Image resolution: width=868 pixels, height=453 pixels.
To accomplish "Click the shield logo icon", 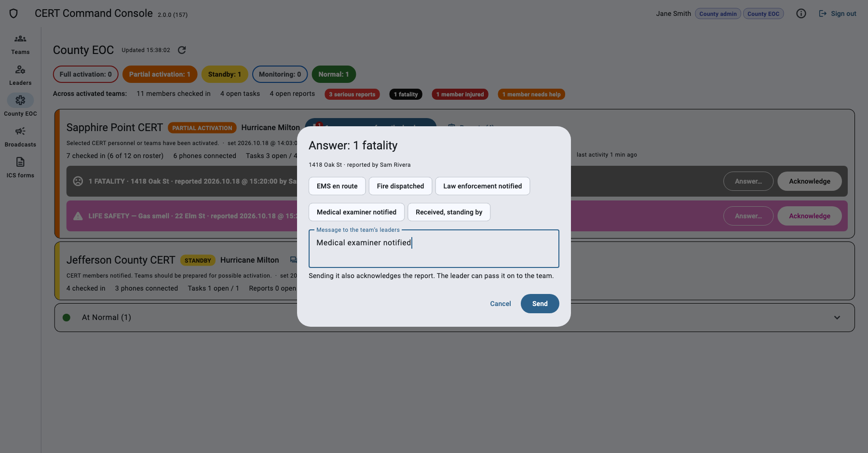I will (x=14, y=13).
